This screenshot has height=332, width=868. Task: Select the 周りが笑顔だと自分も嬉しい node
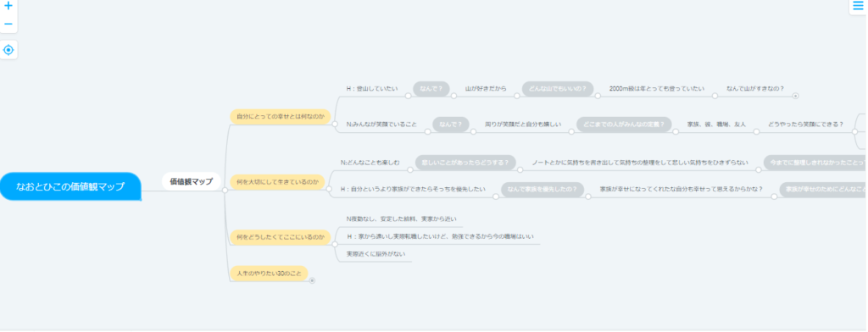click(523, 125)
